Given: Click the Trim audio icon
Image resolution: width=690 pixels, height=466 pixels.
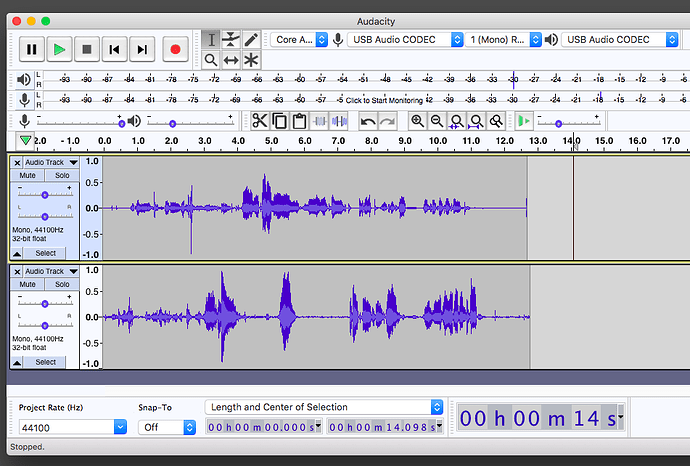Looking at the screenshot, I should (x=319, y=121).
